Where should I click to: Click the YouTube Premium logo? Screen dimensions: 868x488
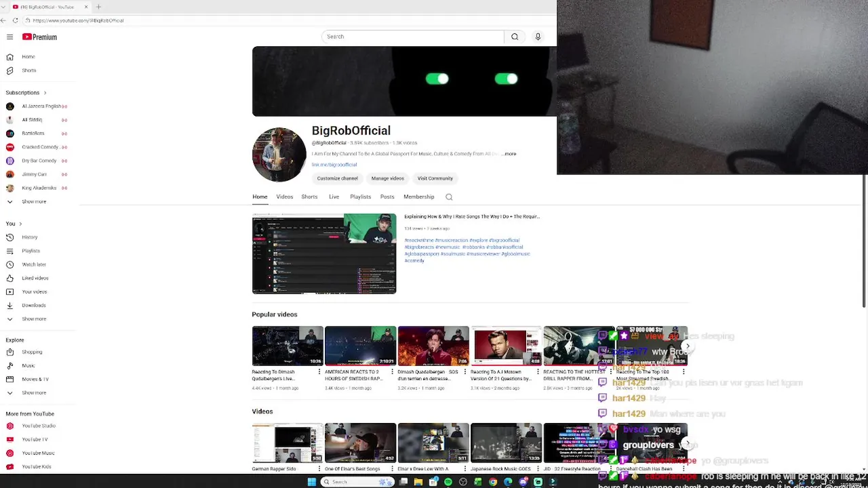(x=39, y=37)
